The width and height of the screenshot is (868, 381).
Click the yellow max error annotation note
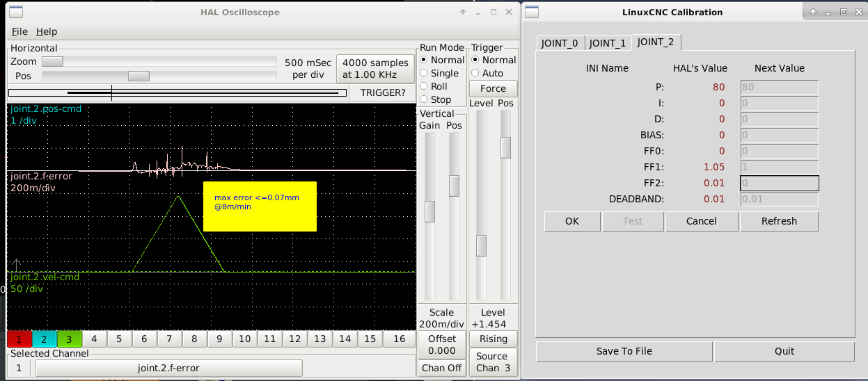pos(260,206)
